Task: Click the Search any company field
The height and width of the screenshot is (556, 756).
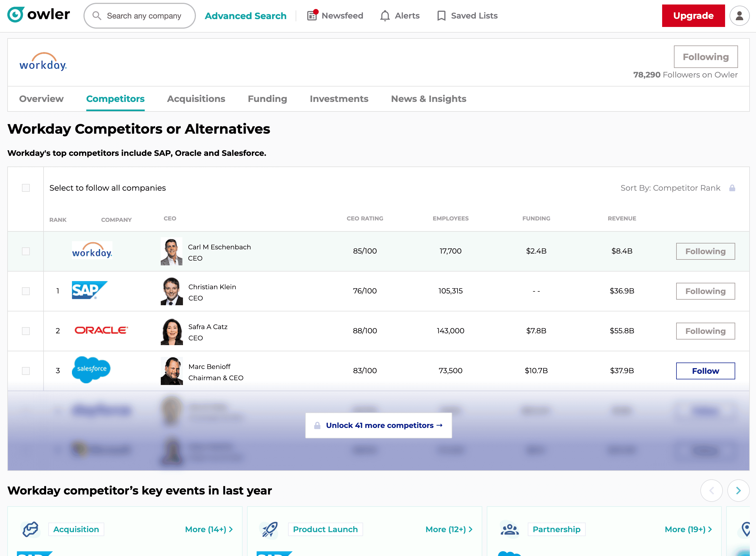Action: 144,16
